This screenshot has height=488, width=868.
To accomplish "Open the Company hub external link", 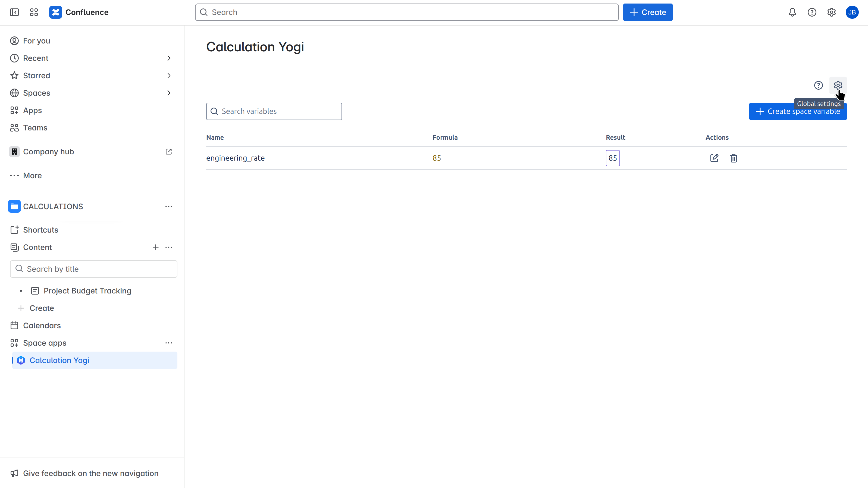I will click(169, 152).
